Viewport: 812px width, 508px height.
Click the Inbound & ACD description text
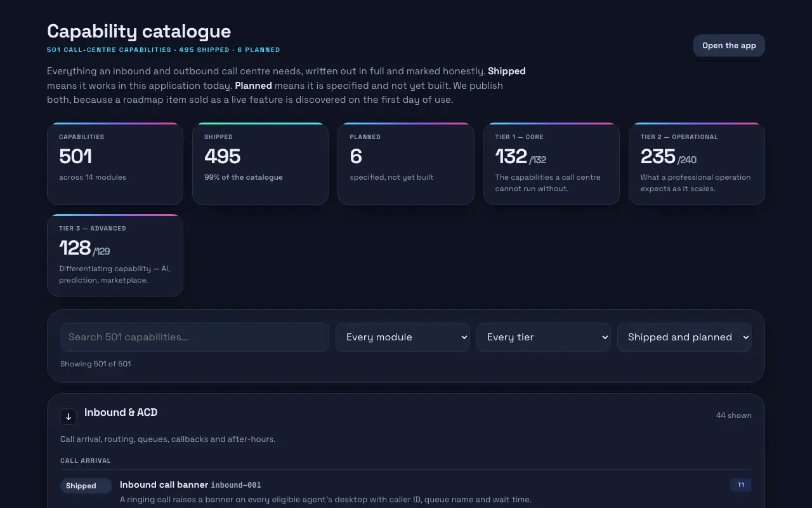pos(168,439)
